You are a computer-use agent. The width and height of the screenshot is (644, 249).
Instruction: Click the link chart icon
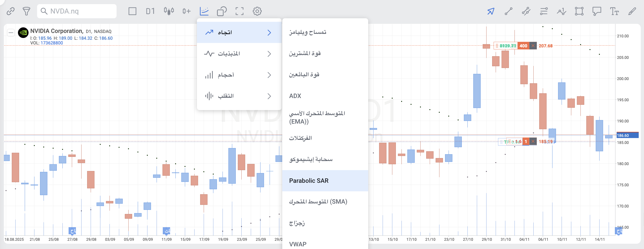point(11,11)
